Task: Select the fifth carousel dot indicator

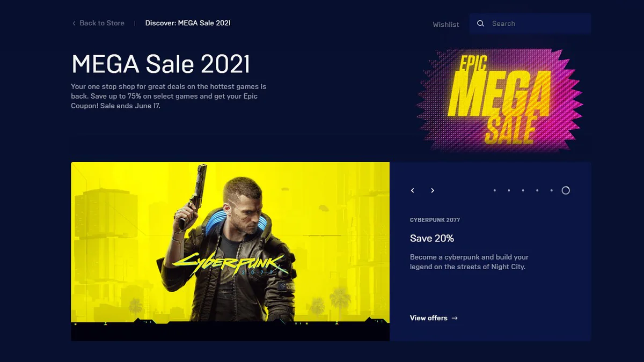Action: [551, 190]
